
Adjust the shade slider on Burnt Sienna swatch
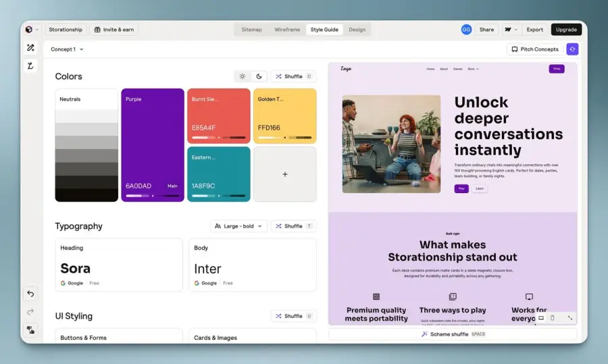pyautogui.click(x=219, y=138)
